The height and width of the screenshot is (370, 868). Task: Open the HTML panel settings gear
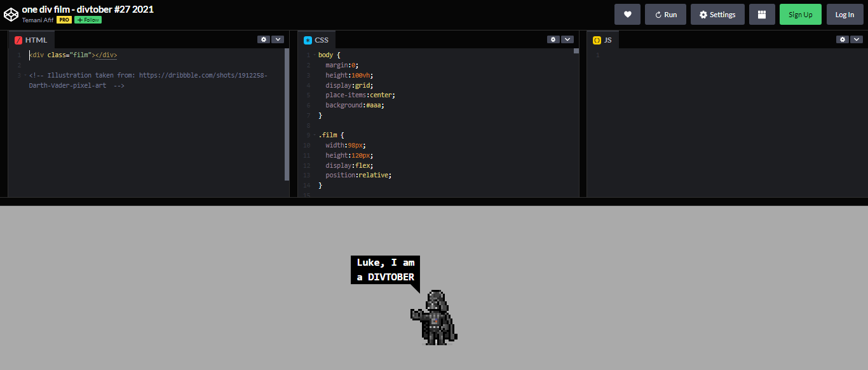pos(264,39)
